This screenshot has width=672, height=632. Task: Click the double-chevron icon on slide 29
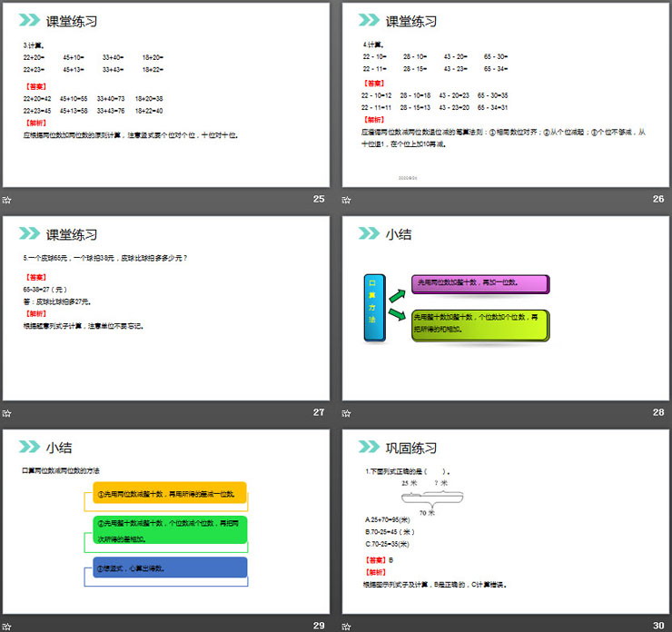(29, 447)
